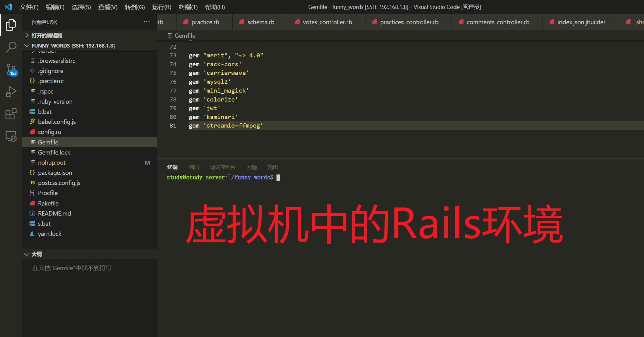Switch to comments_controller.rb tab
The height and width of the screenshot is (337, 644).
(x=497, y=22)
